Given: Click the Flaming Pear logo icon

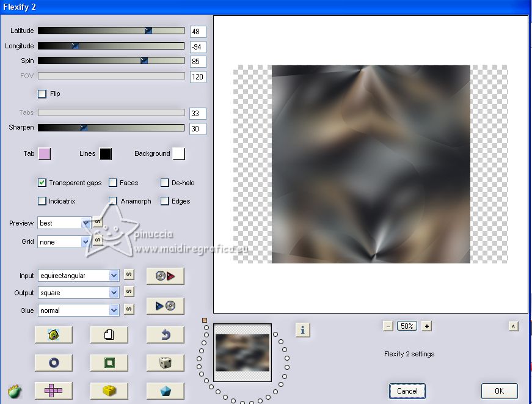Looking at the screenshot, I should coord(15,391).
